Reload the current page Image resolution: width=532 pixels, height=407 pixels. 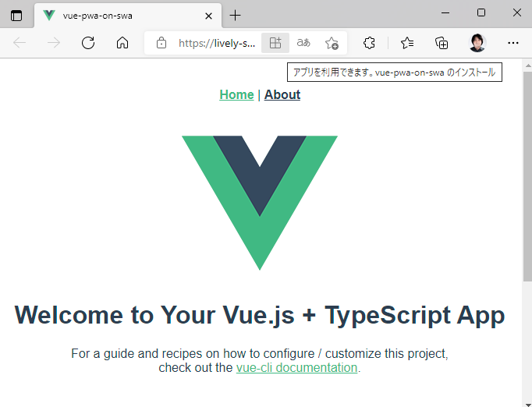pyautogui.click(x=88, y=43)
